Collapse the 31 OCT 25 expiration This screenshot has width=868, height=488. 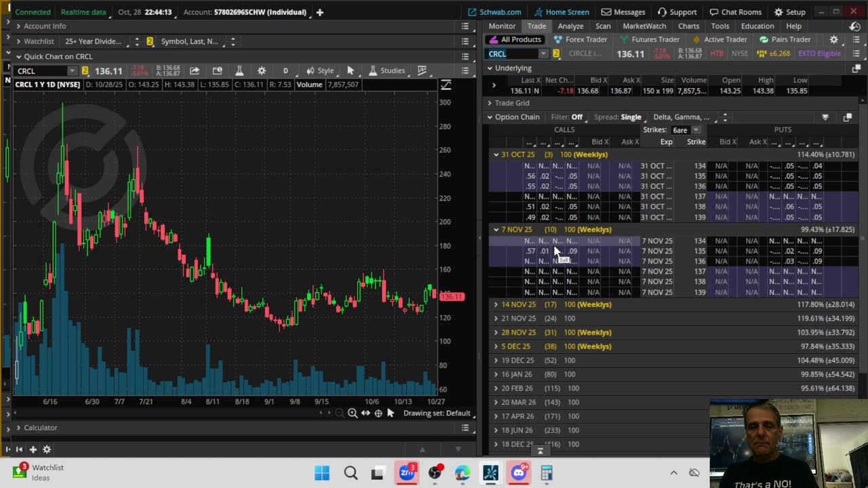click(496, 155)
